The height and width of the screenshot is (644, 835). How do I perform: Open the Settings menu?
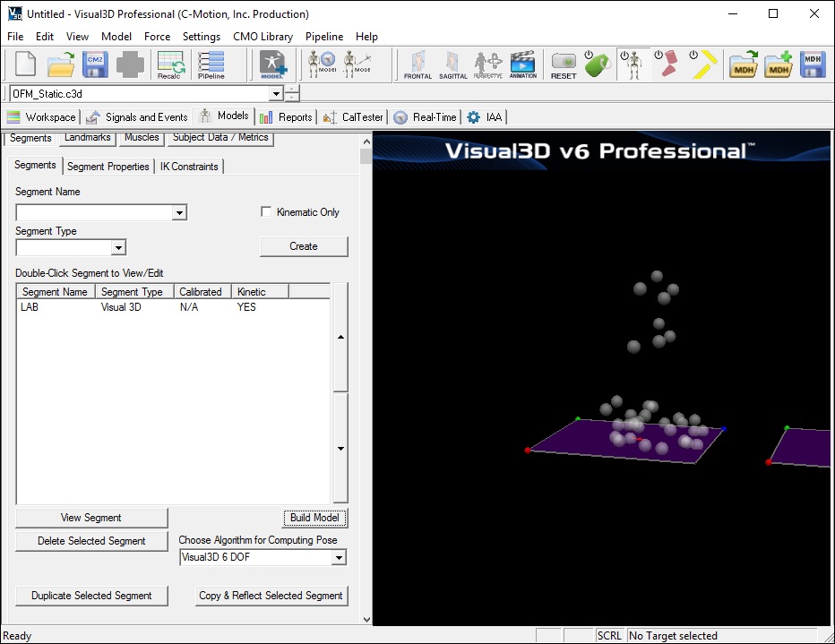tap(202, 37)
